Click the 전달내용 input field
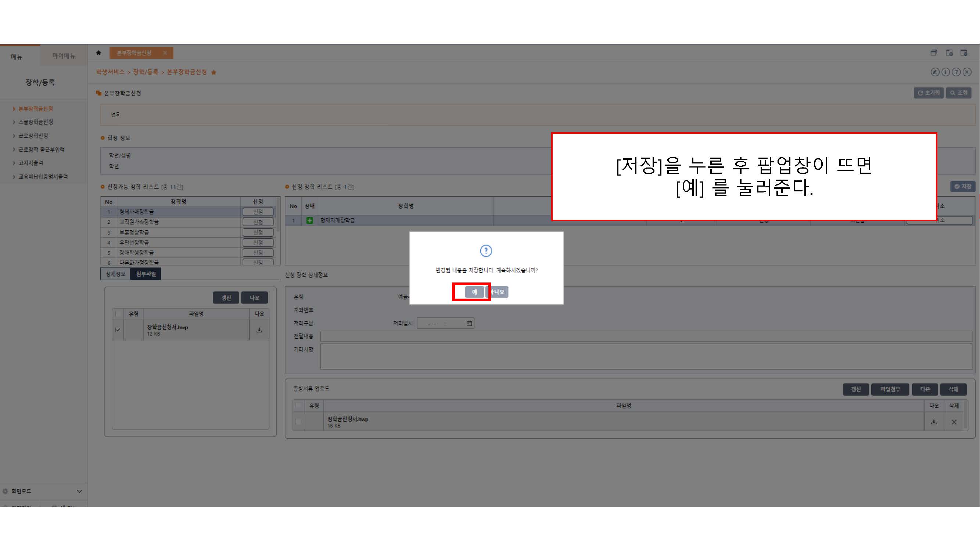 pyautogui.click(x=646, y=336)
